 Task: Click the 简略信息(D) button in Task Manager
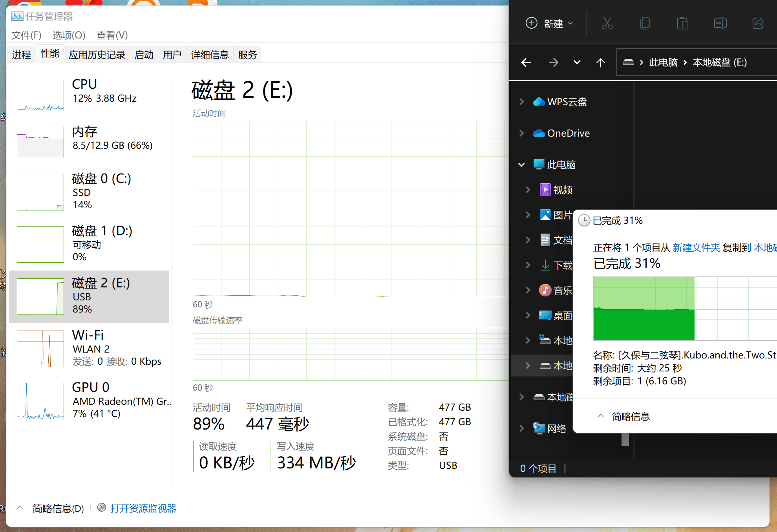58,508
